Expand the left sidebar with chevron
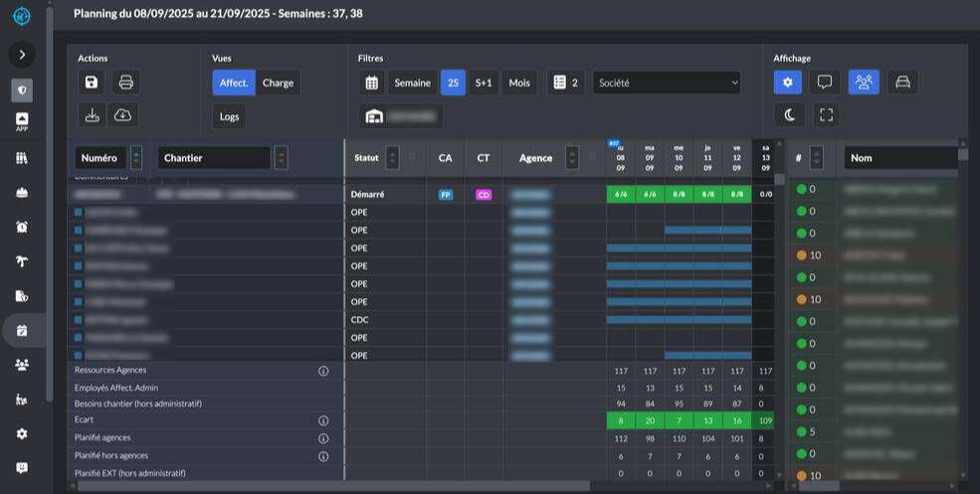 pos(22,54)
